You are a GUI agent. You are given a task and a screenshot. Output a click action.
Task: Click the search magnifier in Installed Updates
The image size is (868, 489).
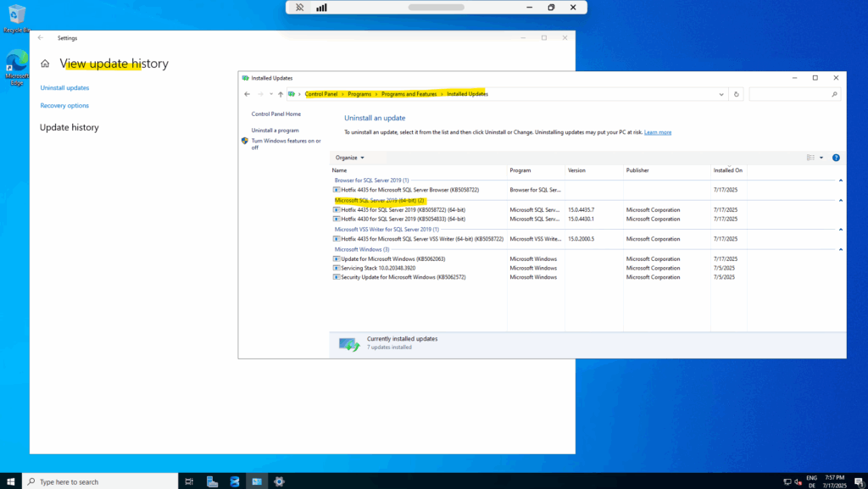834,95
